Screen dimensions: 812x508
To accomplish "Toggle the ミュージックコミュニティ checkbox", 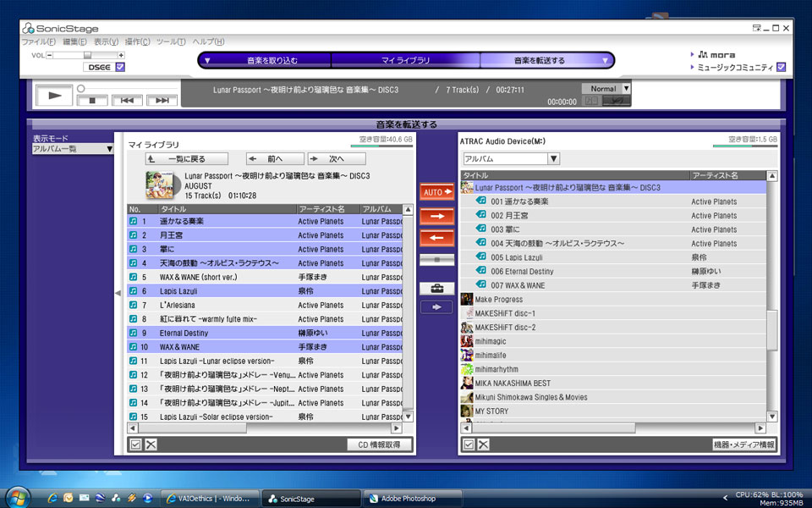I will (x=782, y=67).
